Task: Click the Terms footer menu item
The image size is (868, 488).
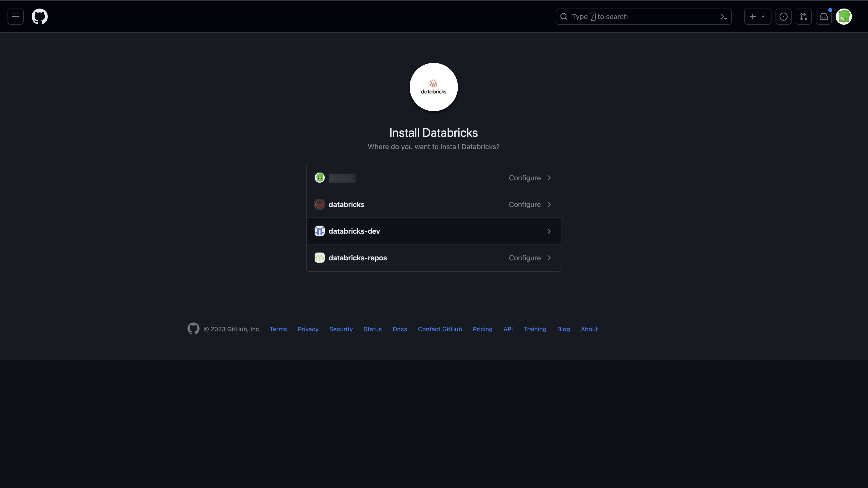Action: 278,329
